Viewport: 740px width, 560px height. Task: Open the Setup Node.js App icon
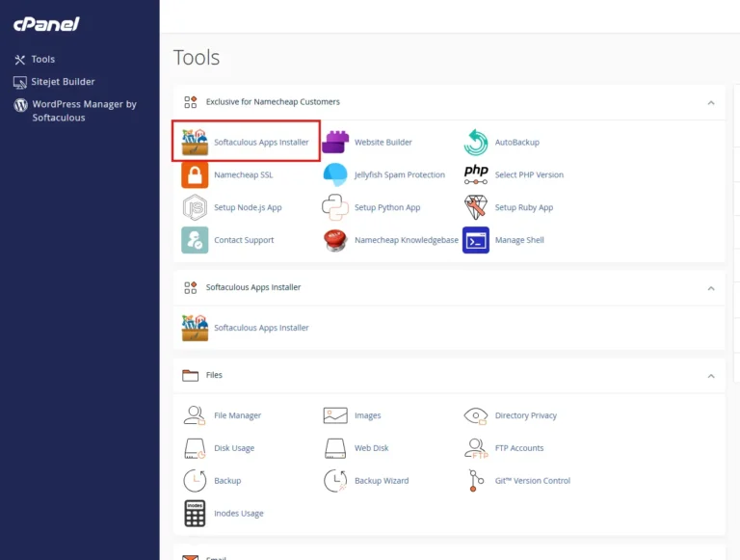tap(196, 207)
